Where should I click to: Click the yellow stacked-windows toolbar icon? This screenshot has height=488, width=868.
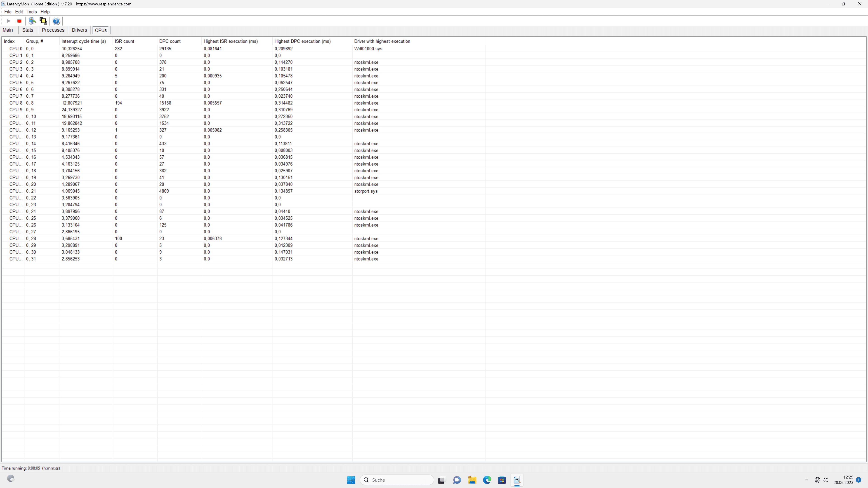(43, 21)
